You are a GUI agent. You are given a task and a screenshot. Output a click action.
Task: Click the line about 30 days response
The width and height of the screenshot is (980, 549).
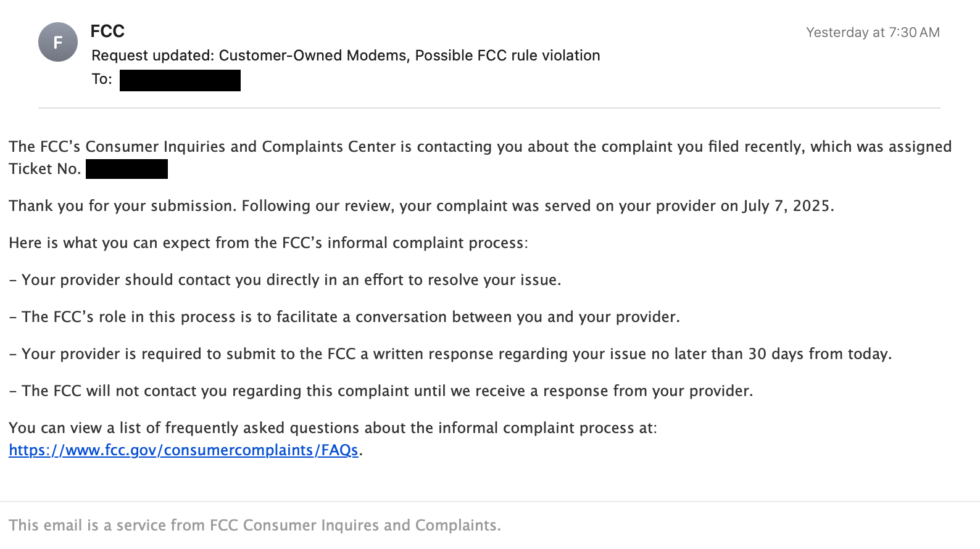(451, 354)
